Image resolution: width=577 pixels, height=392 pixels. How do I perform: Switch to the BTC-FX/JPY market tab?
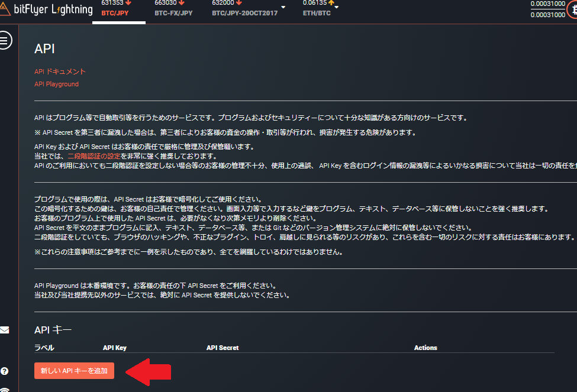coord(173,13)
